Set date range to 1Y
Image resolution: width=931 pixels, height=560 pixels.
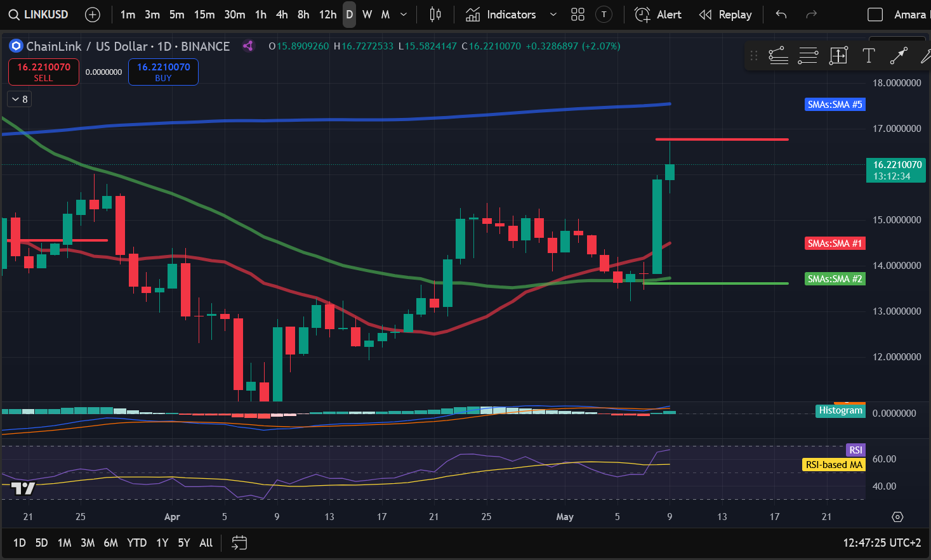point(162,543)
